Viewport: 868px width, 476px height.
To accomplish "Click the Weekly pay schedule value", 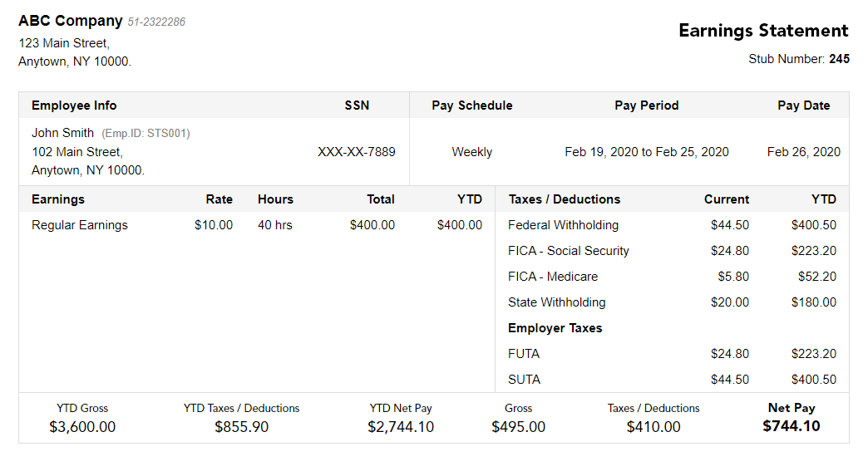I will (x=472, y=152).
